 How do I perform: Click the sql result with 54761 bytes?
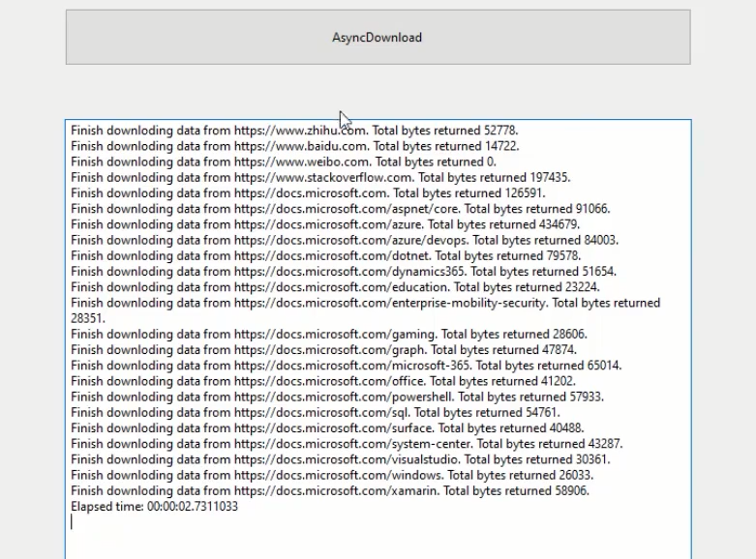316,413
